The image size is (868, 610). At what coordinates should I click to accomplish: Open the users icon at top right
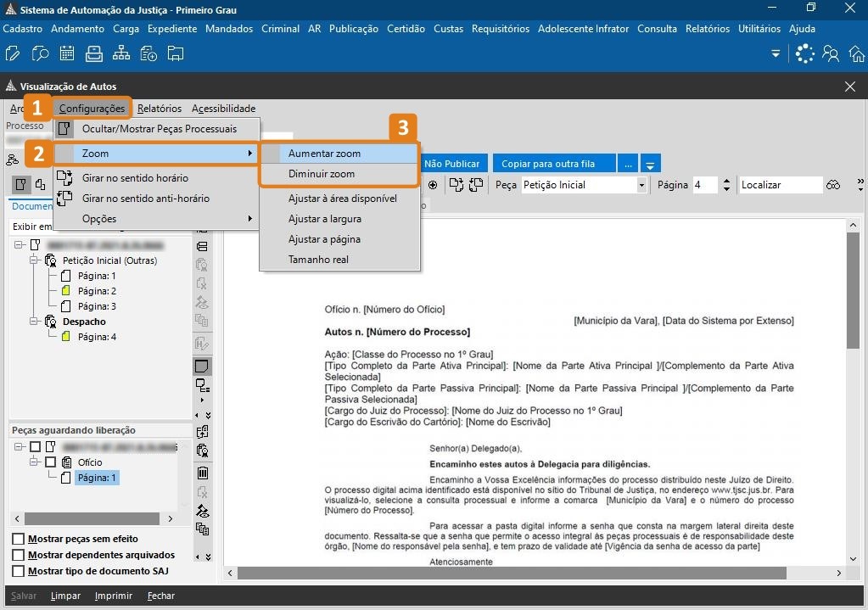click(x=831, y=53)
